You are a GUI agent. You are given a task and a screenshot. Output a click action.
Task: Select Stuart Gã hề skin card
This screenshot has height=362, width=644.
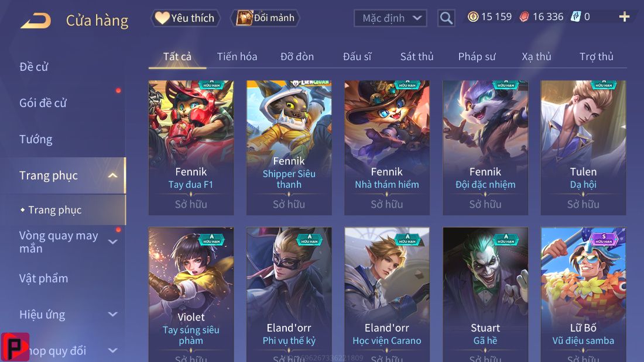[485, 295]
